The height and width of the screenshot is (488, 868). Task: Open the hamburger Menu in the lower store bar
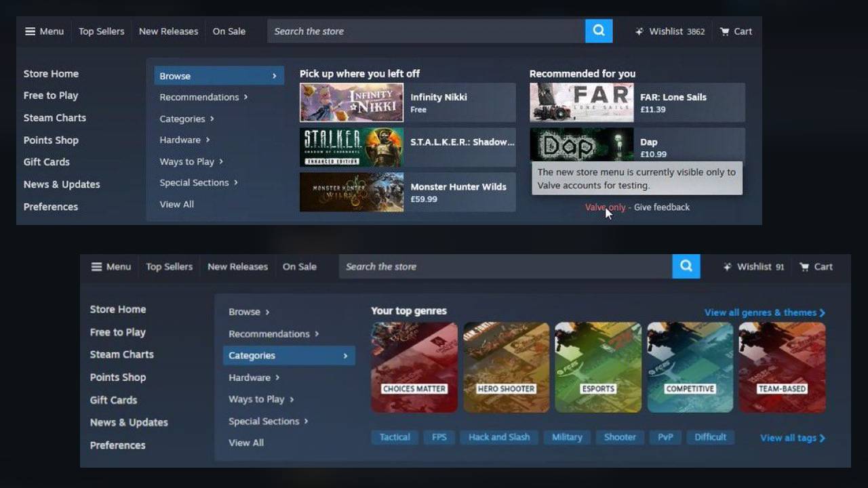pyautogui.click(x=111, y=266)
